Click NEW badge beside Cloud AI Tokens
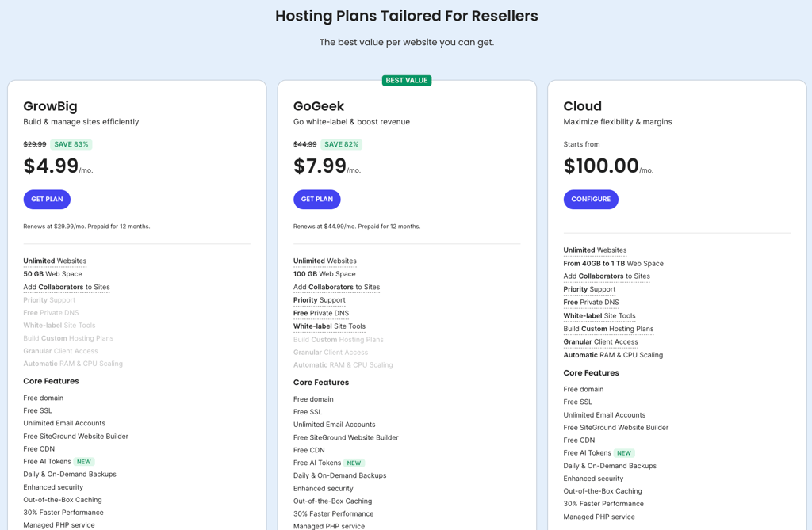This screenshot has width=812, height=530. [x=624, y=453]
